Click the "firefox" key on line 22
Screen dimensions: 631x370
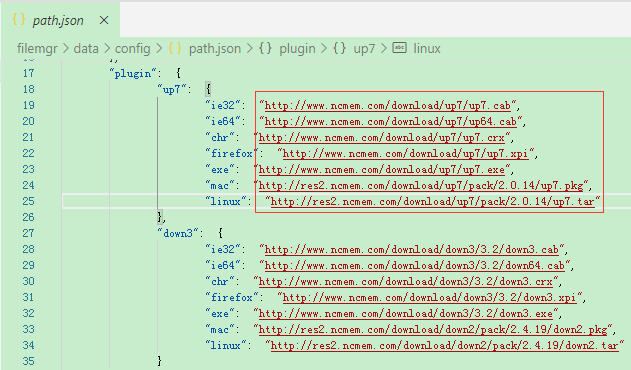point(231,153)
